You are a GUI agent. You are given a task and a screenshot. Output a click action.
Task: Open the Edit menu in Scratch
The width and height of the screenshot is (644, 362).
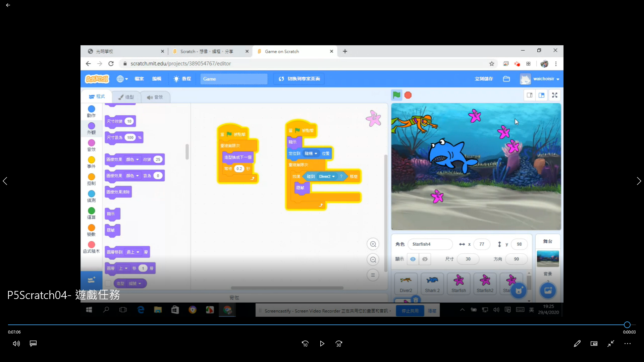tap(157, 79)
